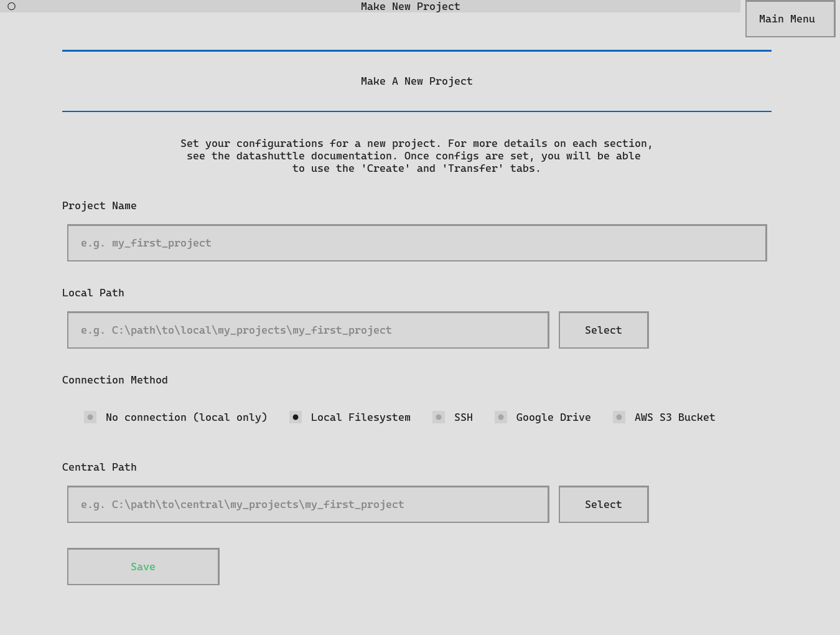Focus the Project Name input field
This screenshot has width=840, height=635.
tap(416, 243)
